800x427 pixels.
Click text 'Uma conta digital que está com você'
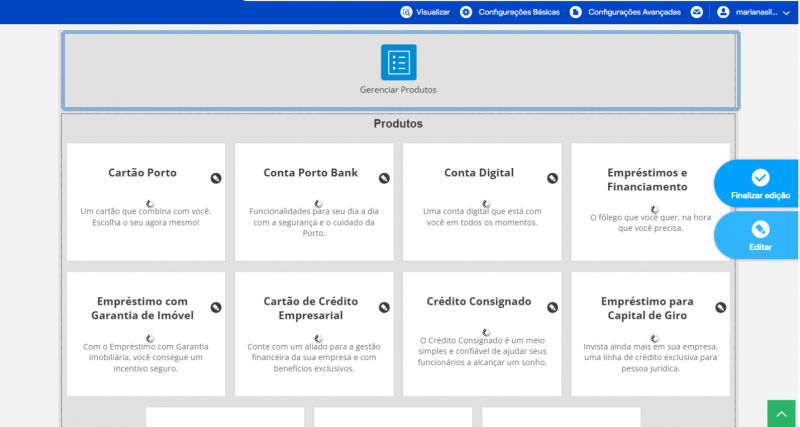[x=482, y=216]
